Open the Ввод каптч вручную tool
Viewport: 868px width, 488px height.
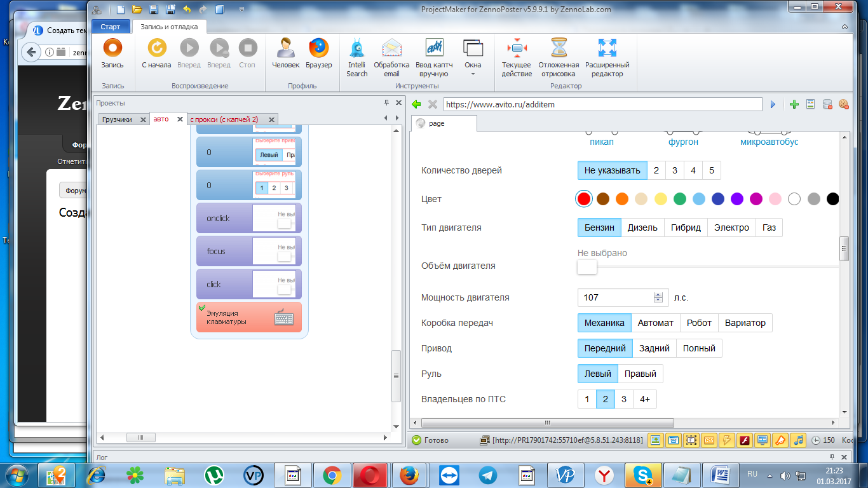[434, 58]
